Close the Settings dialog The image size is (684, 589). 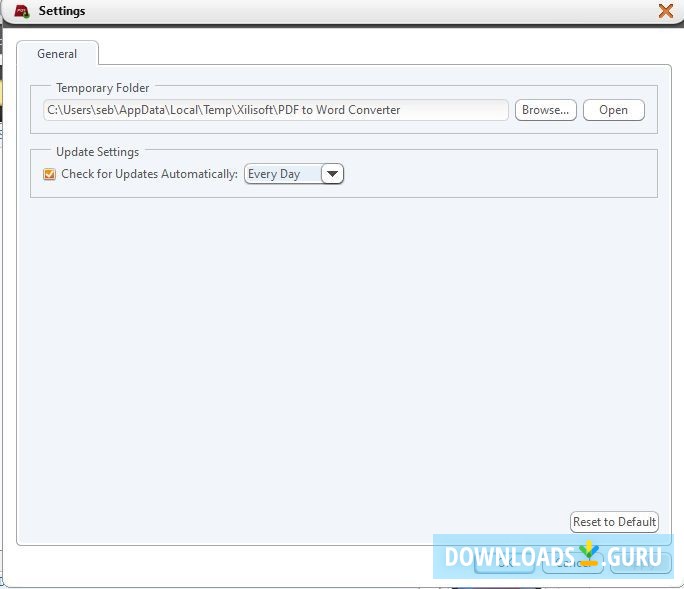coord(666,11)
